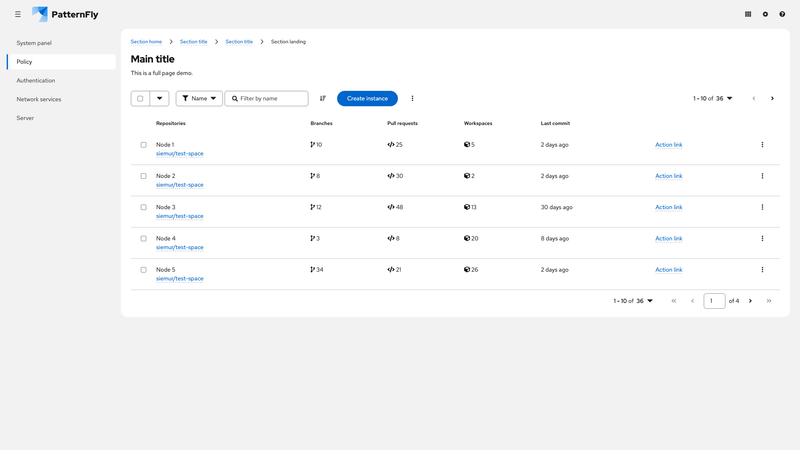Open the settings gear icon
The width and height of the screenshot is (800, 450).
pos(765,14)
